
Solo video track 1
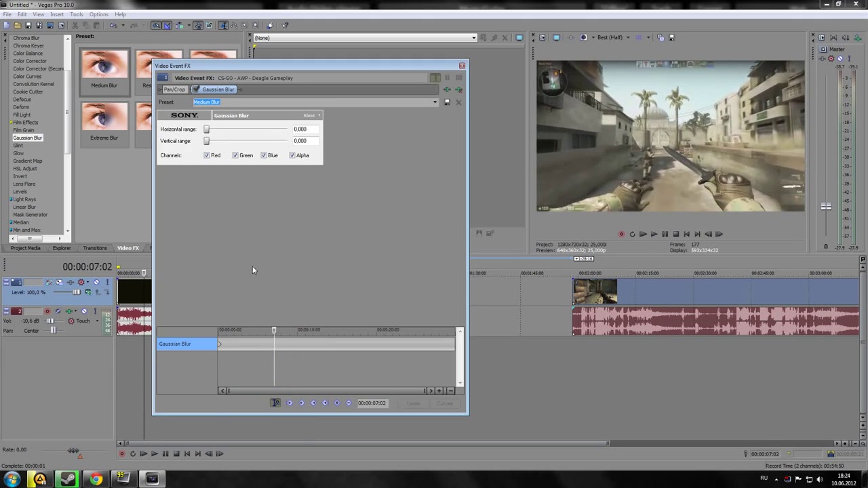click(106, 282)
